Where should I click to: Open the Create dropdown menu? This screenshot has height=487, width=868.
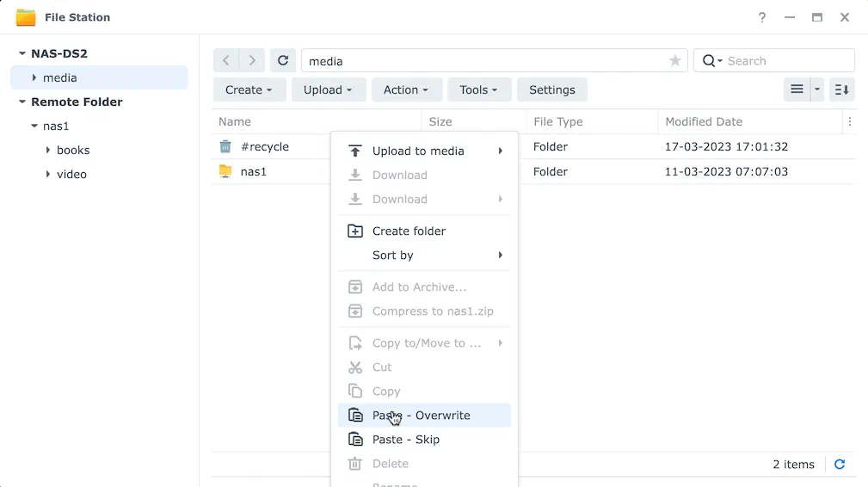249,89
